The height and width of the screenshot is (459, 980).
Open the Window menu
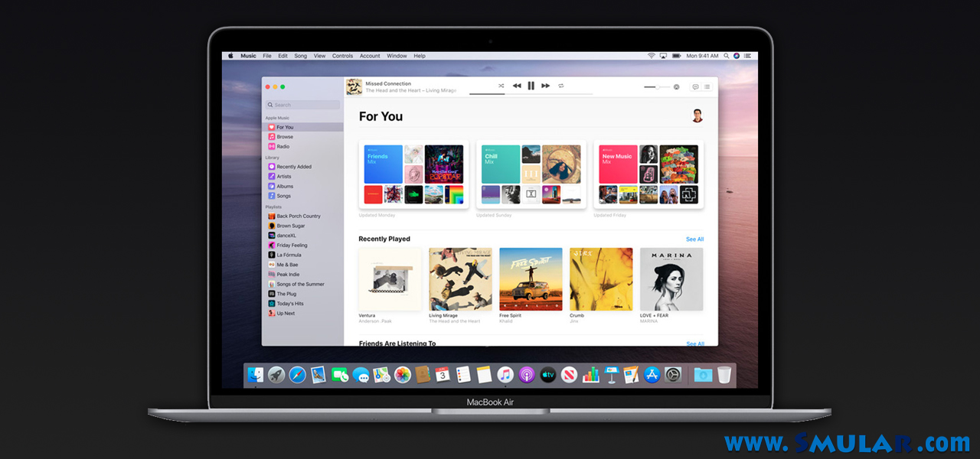[x=397, y=56]
